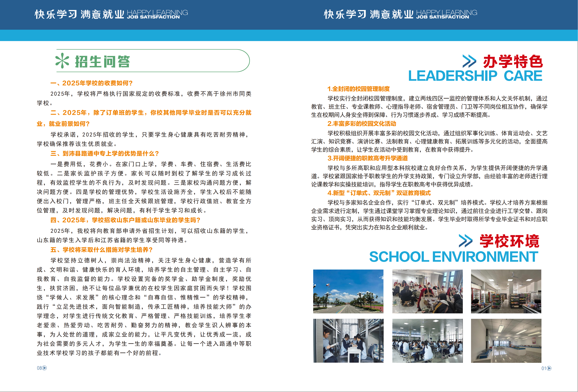The height and width of the screenshot is (392, 578).
Task: Click question 二 about 订单班 graduates' employment
Action: pos(144,118)
